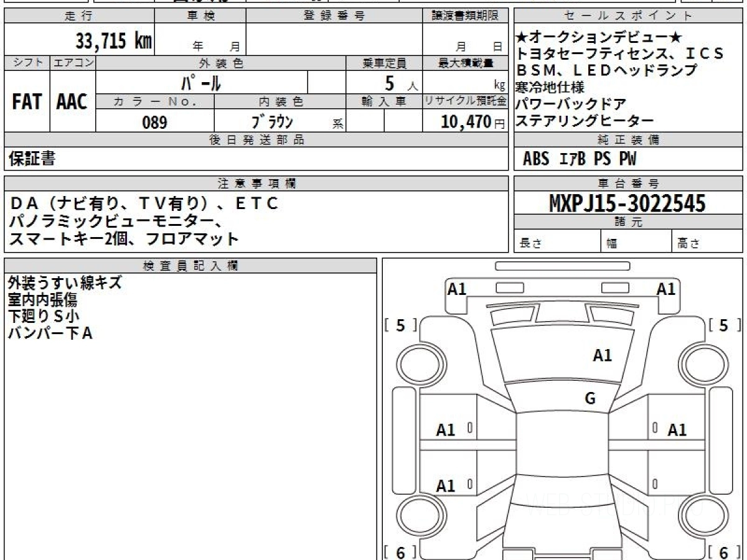Click the セールスポイント header

coord(629,16)
